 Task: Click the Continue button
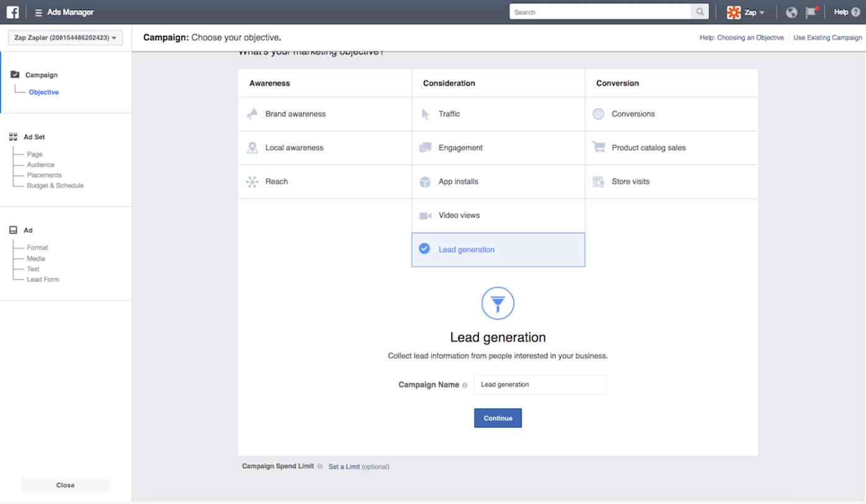498,418
